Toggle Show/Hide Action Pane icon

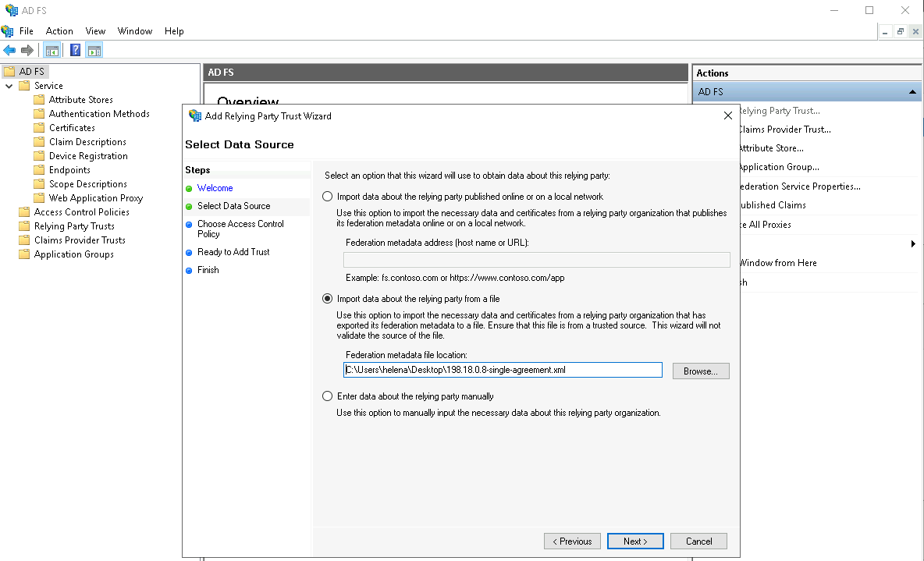pyautogui.click(x=94, y=51)
